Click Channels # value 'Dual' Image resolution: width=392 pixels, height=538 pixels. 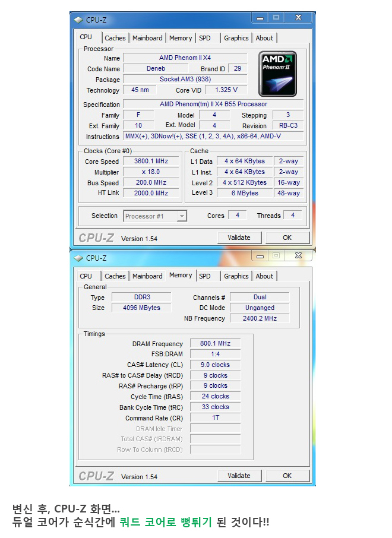[260, 297]
